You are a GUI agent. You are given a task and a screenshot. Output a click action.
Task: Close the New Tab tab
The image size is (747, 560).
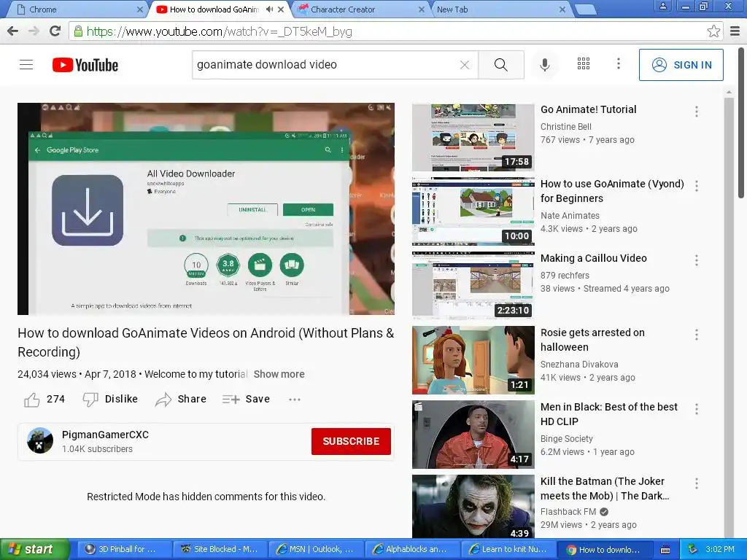562,9
